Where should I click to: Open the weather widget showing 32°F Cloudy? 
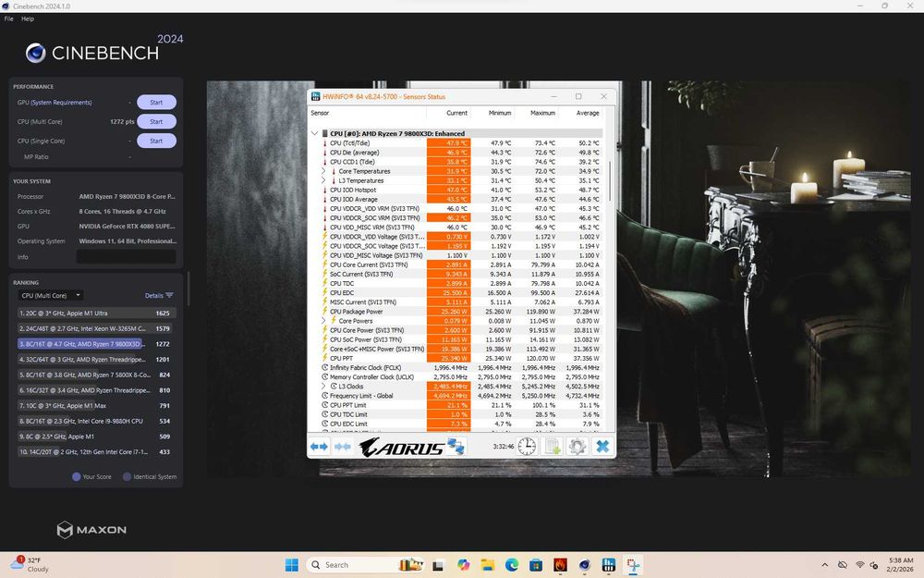tap(30, 564)
